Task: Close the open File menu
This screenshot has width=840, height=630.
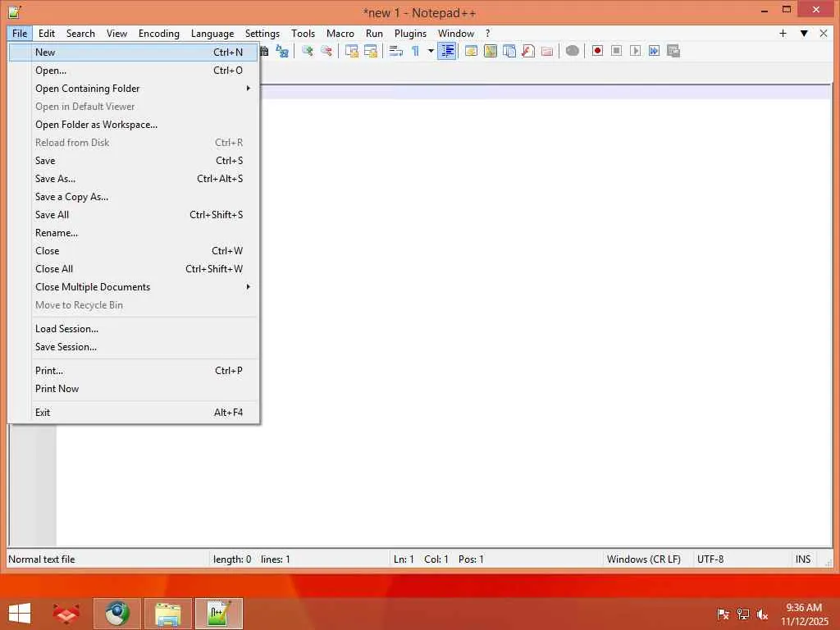Action: 20,33
